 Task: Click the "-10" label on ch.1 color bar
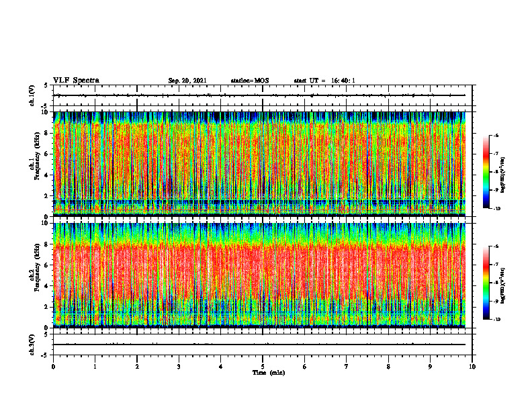coord(496,209)
